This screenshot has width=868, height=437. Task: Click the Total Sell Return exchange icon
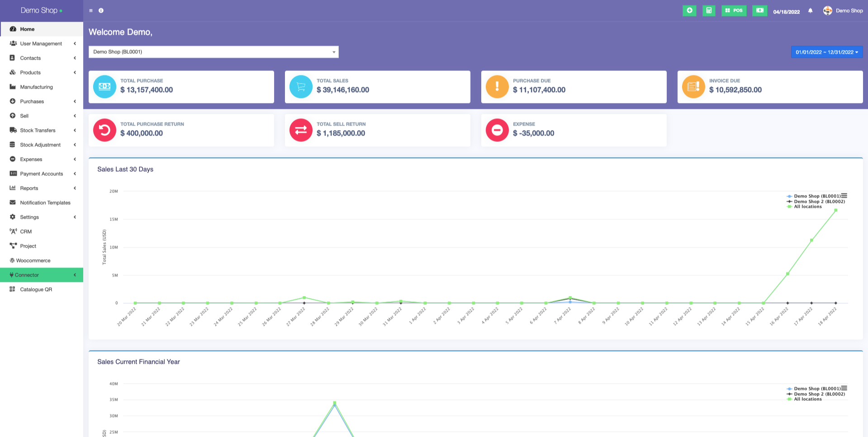[x=301, y=130]
